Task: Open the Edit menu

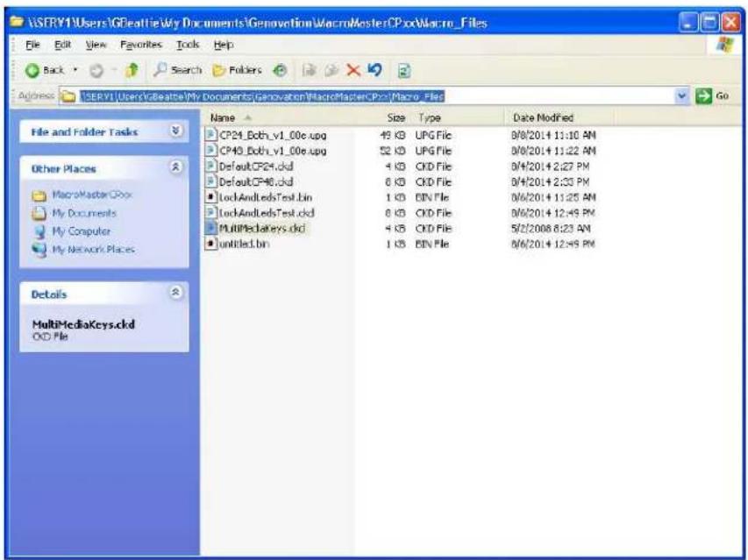Action: point(62,45)
